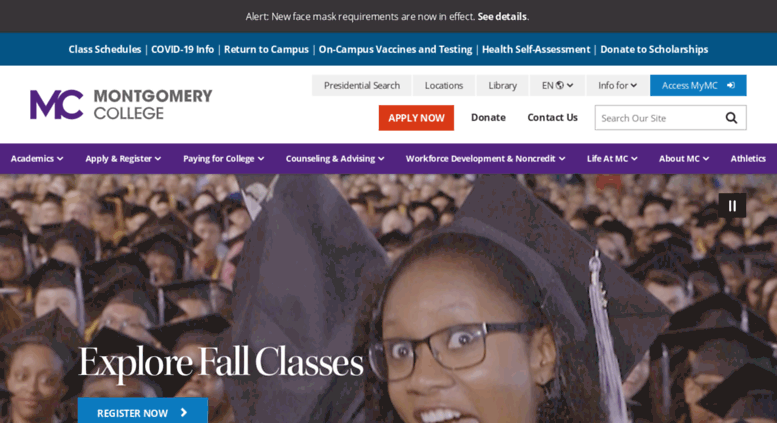
Task: Open the Class Schedules link
Action: tap(105, 49)
